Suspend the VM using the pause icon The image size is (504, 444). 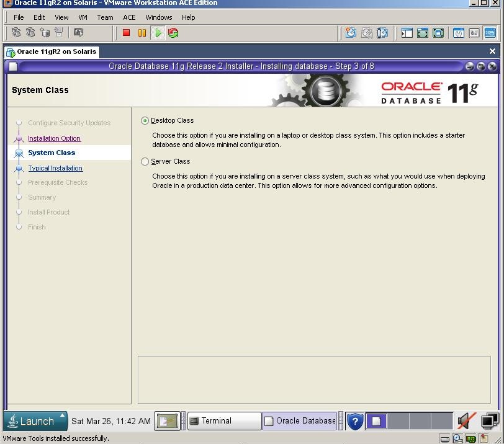143,32
